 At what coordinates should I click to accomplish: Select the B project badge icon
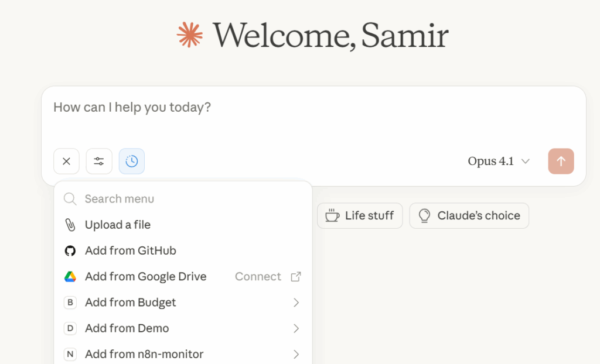70,303
